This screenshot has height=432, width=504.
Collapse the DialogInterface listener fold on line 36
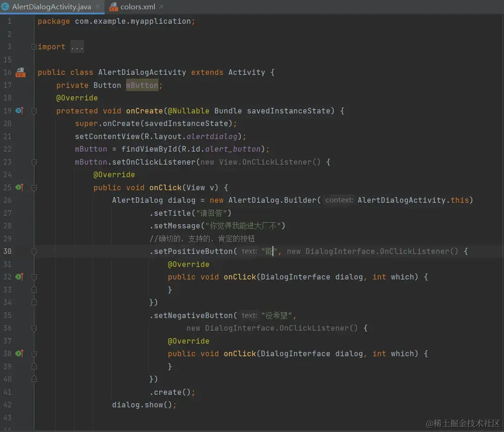tap(34, 328)
